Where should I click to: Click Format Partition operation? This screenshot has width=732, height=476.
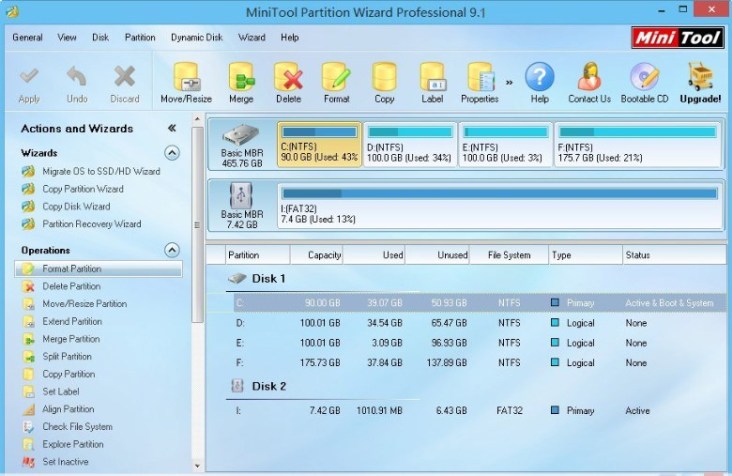(99, 269)
